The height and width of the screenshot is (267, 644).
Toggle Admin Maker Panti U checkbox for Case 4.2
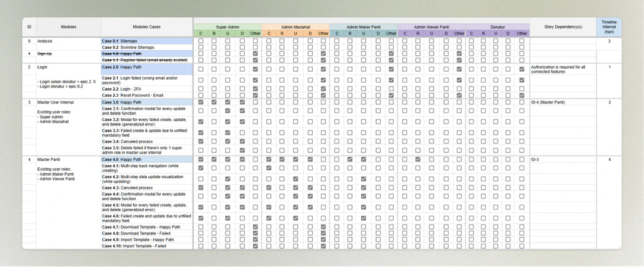click(364, 179)
